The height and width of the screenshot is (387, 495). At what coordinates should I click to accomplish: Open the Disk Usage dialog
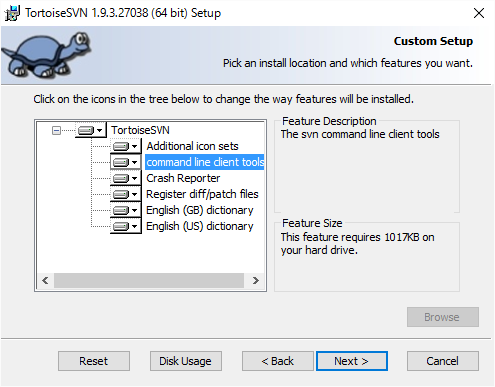tap(186, 361)
